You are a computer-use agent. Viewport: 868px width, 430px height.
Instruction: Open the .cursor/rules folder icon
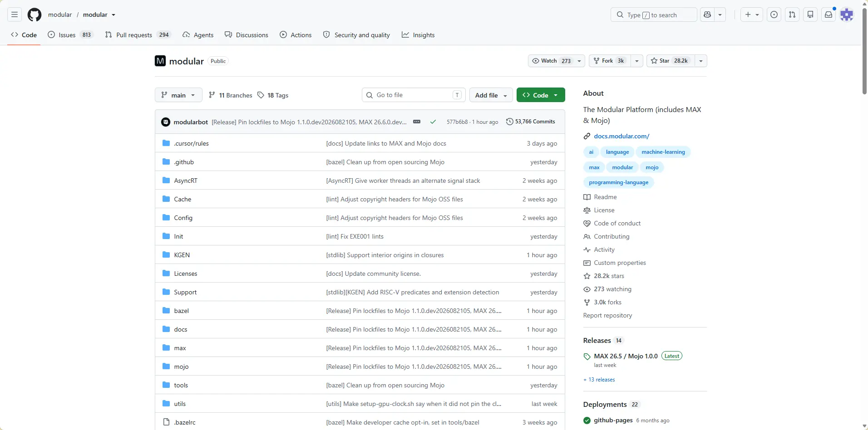click(166, 143)
